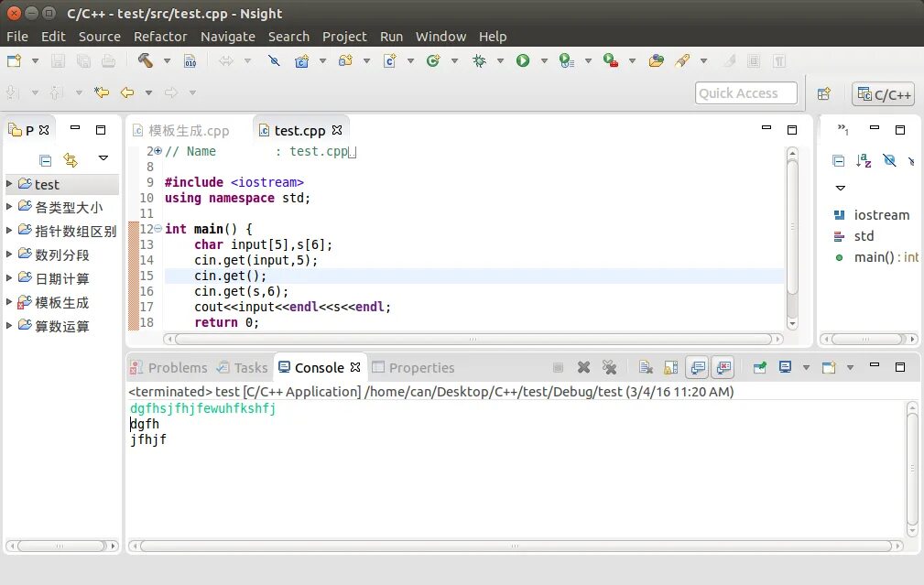
Task: Click the New wizard toolbar icon
Action: point(14,60)
